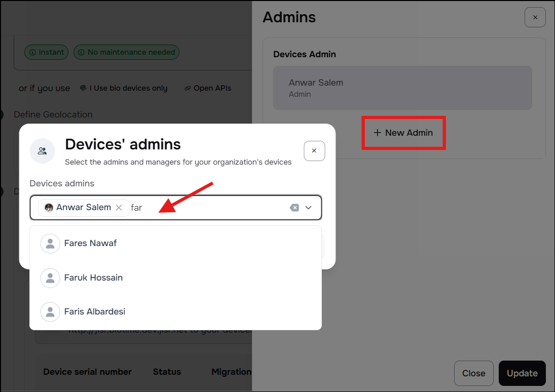Choose Faris Albardesi from suggestions
The width and height of the screenshot is (555, 392).
[175, 311]
